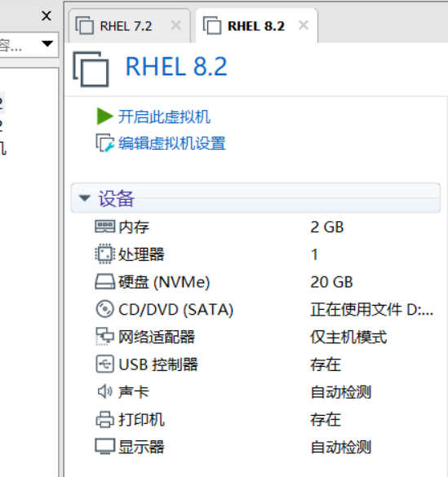Click the printer icon
The width and height of the screenshot is (448, 477).
point(104,419)
